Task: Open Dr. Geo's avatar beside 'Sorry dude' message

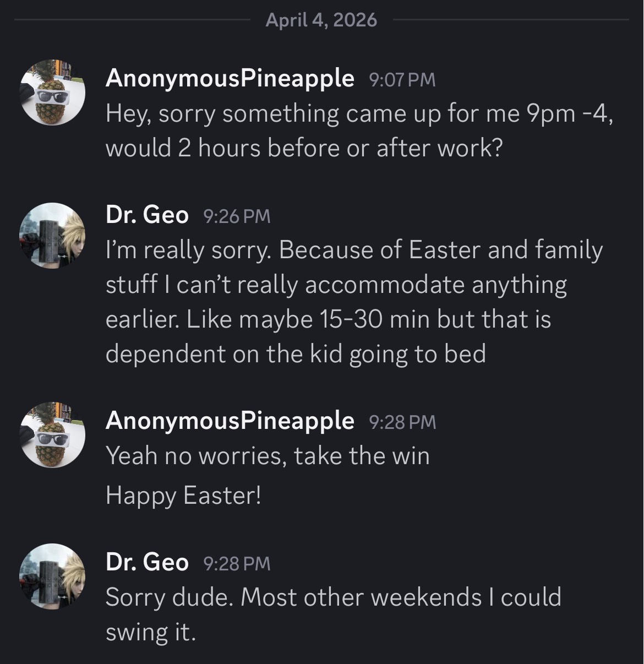Action: 53,576
